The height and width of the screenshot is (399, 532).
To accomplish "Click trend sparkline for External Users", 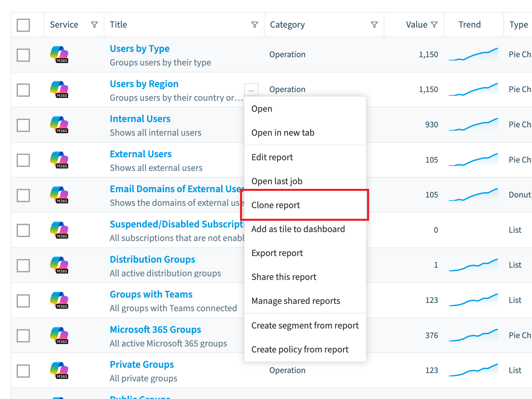I will click(x=473, y=160).
